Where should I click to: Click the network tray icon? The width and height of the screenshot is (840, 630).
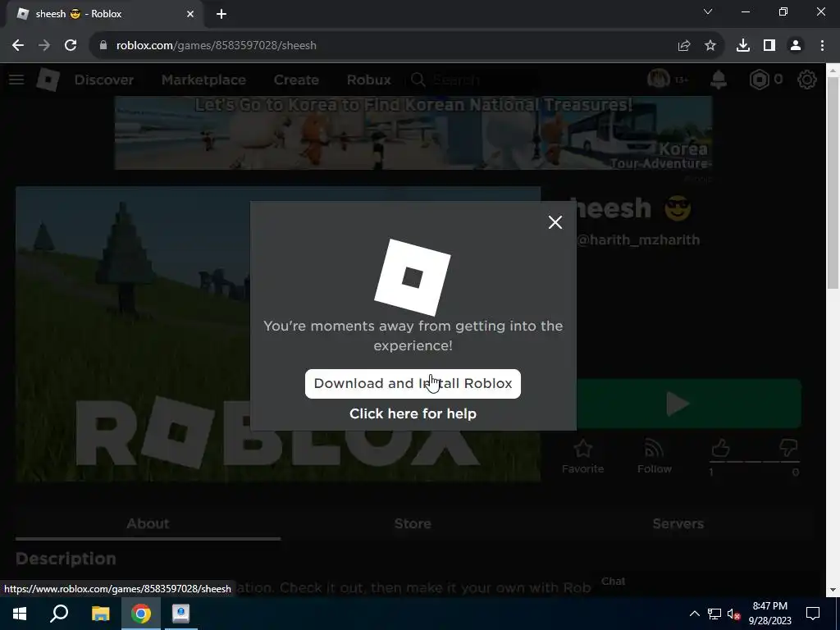714,614
